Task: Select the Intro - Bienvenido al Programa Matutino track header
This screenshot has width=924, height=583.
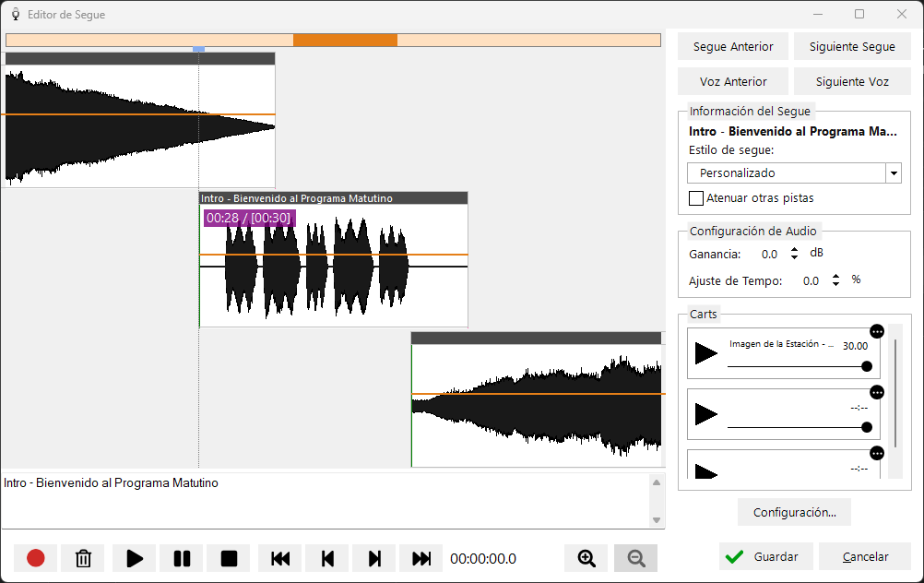Action: 334,198
